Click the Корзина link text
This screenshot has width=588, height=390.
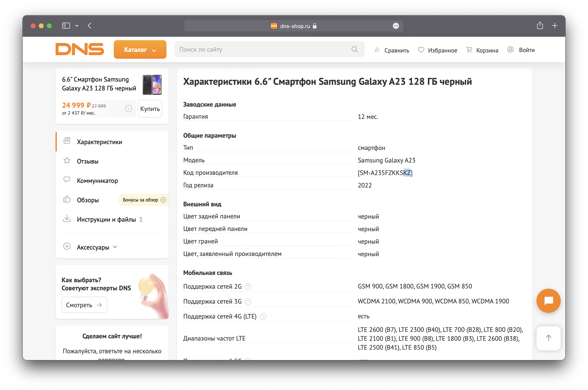[487, 50]
